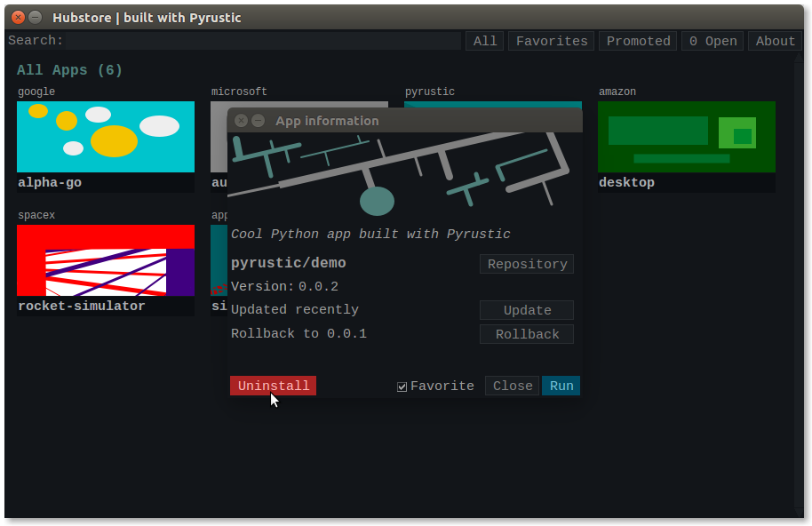
Task: Click the amazon owner label
Action: point(617,92)
